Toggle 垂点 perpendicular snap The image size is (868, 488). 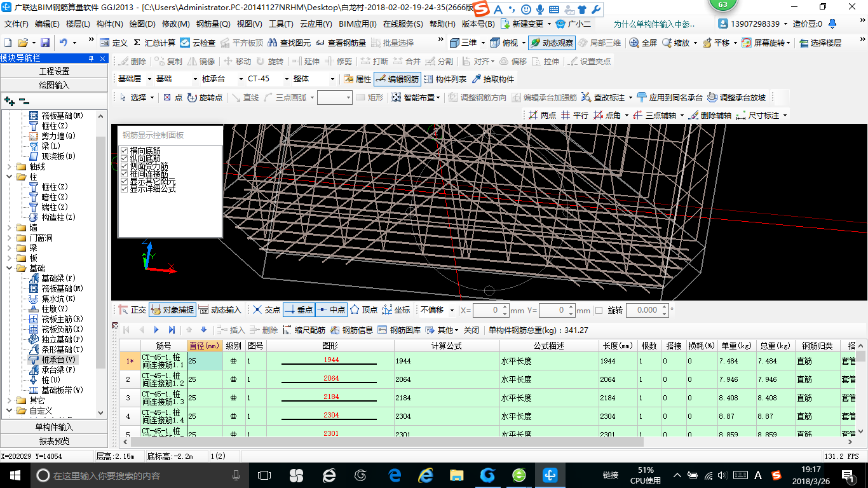tap(299, 309)
